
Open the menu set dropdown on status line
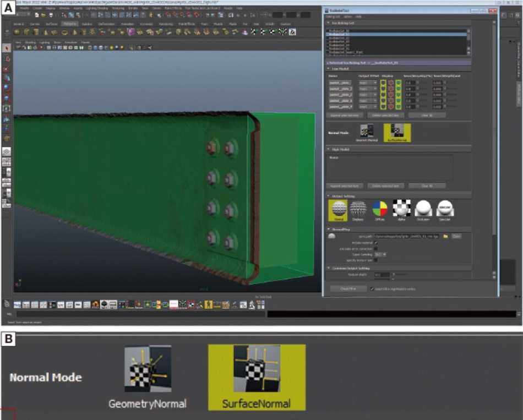pyautogui.click(x=23, y=15)
